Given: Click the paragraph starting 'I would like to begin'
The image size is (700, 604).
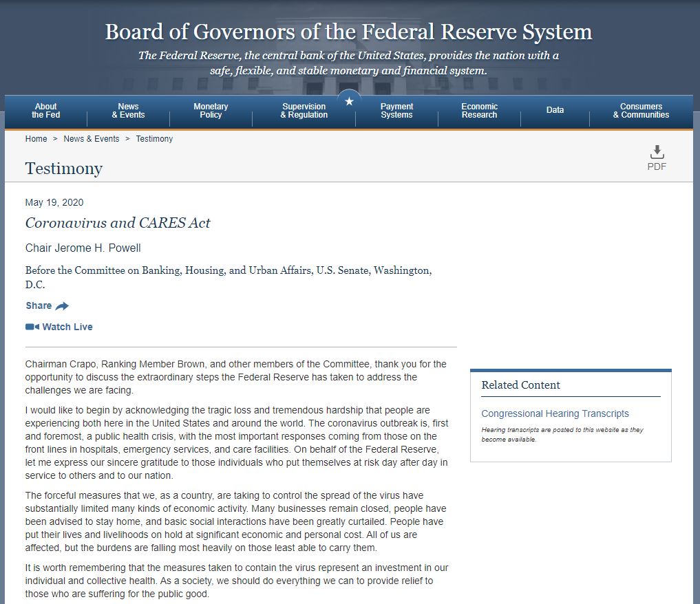Looking at the screenshot, I should click(x=237, y=442).
